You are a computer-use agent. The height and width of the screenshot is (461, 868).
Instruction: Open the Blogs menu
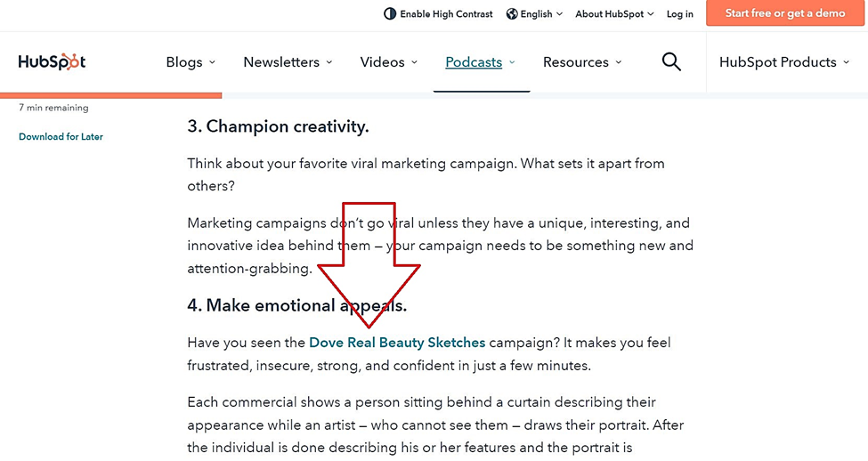coord(191,62)
